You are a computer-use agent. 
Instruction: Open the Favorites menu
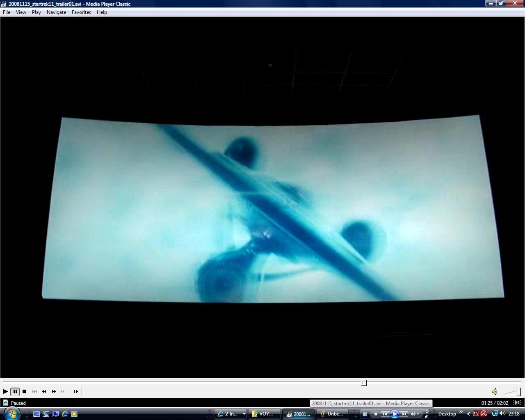[x=81, y=12]
